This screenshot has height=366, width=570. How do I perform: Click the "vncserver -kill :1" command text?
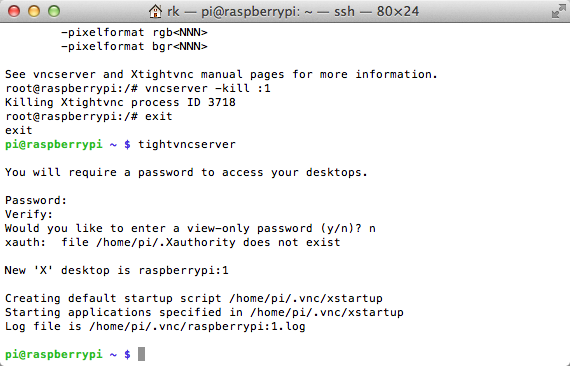[x=208, y=88]
